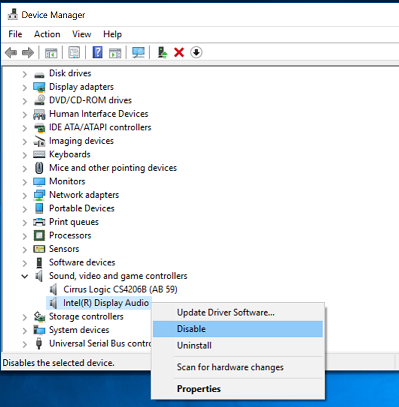The width and height of the screenshot is (399, 407).
Task: Open the blue Help question mark icon
Action: click(97, 52)
